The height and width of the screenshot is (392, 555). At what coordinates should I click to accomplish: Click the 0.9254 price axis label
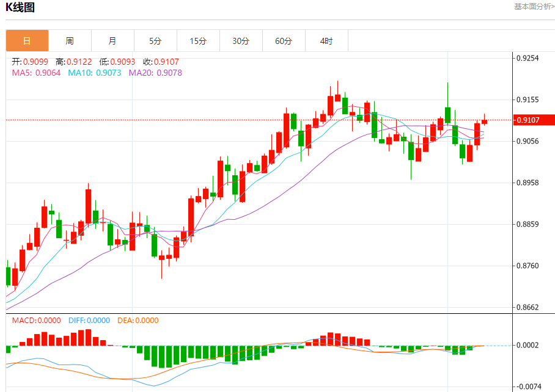click(x=527, y=58)
